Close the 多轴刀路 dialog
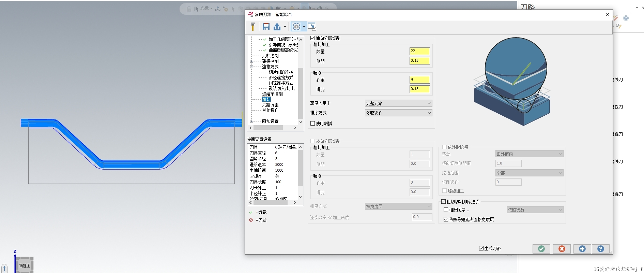This screenshot has height=273, width=644. 607,14
